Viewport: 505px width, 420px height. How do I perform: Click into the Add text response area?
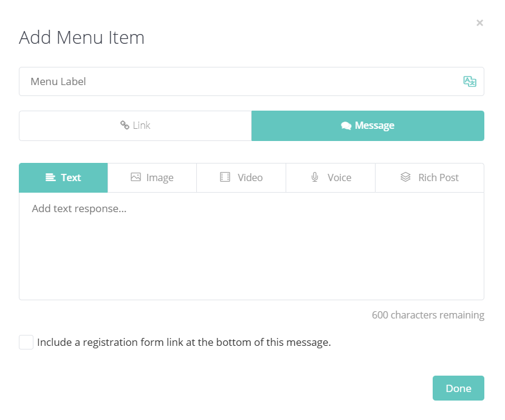coord(251,246)
